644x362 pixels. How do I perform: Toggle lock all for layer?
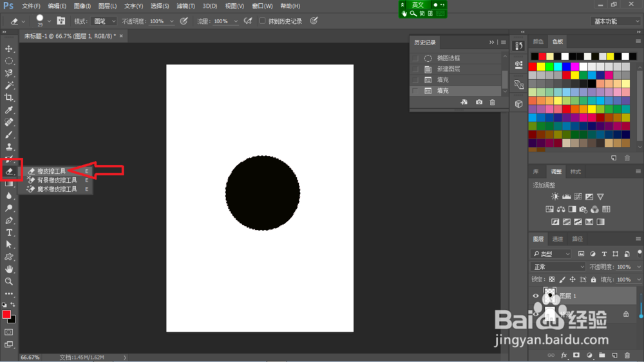(x=594, y=280)
